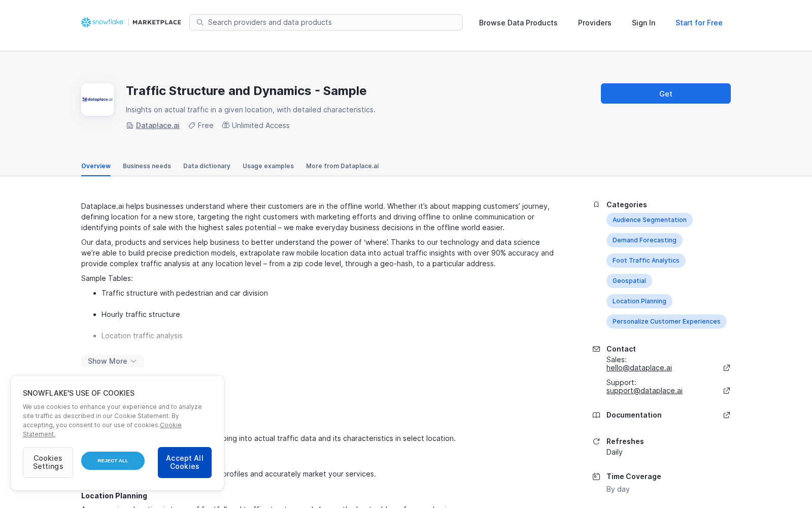Focus the search providers input field
Viewport: 812px width, 508px height.
[x=326, y=22]
